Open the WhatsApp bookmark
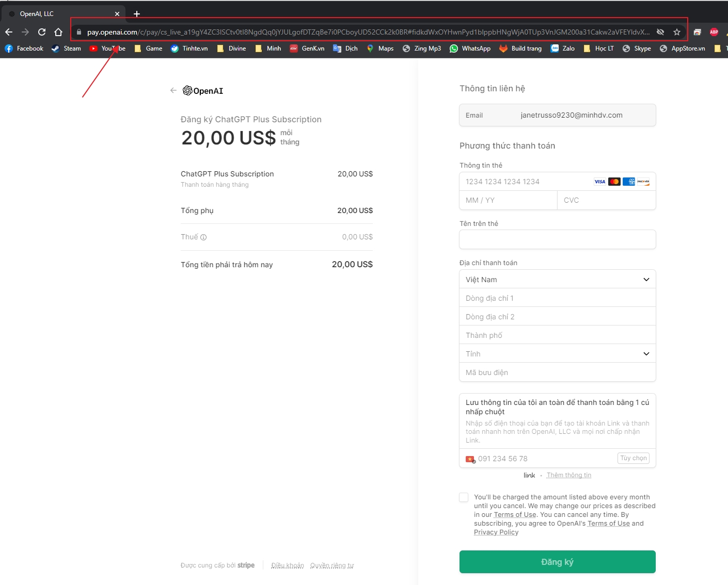The width and height of the screenshot is (728, 585). 470,48
